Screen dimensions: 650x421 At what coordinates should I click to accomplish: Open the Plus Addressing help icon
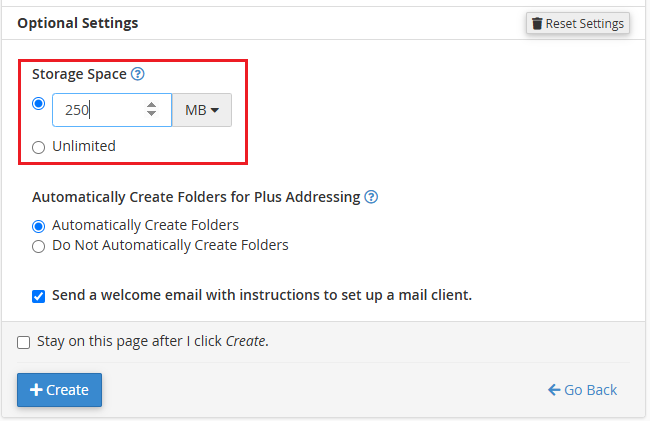pos(371,197)
